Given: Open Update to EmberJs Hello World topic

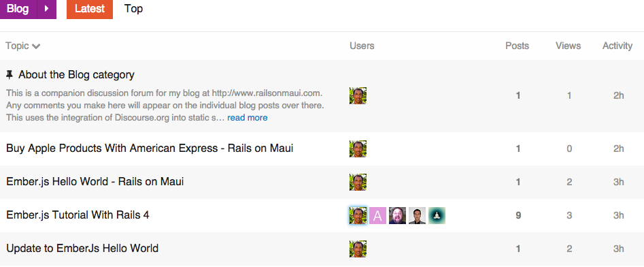Looking at the screenshot, I should click(82, 248).
